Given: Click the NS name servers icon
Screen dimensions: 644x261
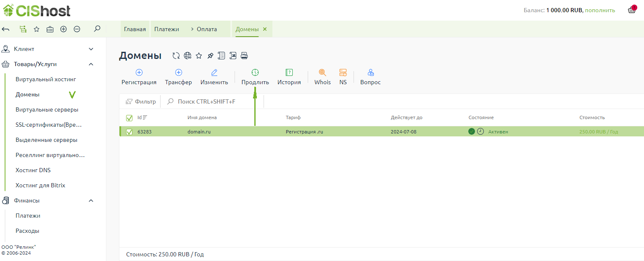Looking at the screenshot, I should 343,73.
